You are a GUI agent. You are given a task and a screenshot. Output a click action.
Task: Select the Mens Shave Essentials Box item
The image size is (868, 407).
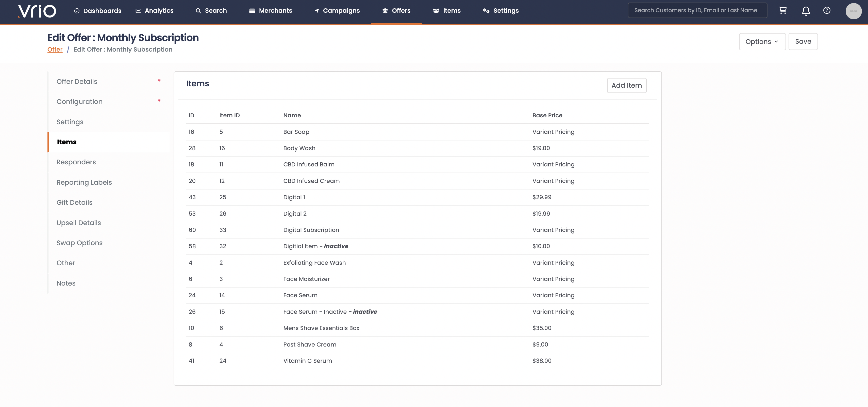coord(418,328)
